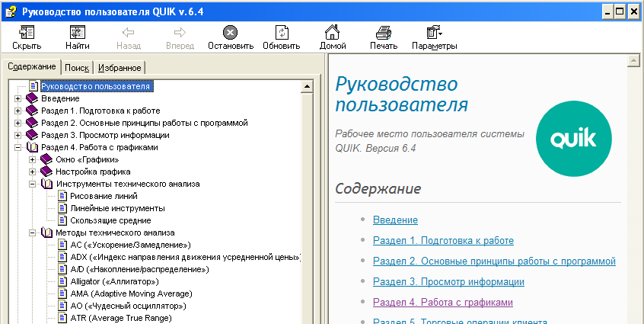The height and width of the screenshot is (324, 644).
Task: Click the open book icon of Методы технического анализа
Action: click(x=47, y=233)
